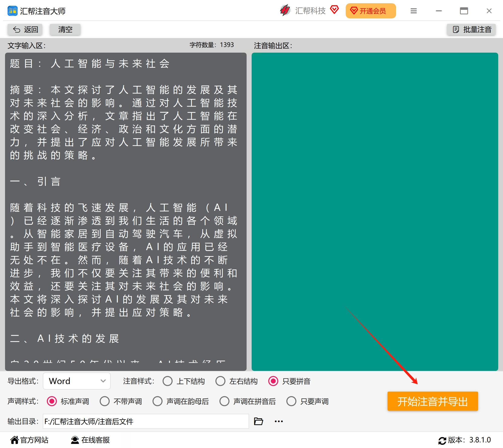The height and width of the screenshot is (448, 503).
Task: Click the three-dots browse directory icon
Action: coord(279,421)
